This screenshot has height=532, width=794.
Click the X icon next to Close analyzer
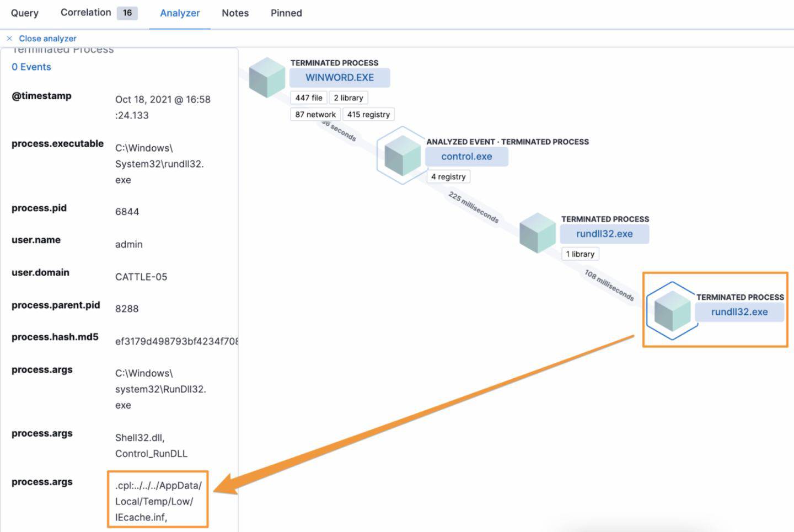pos(9,39)
